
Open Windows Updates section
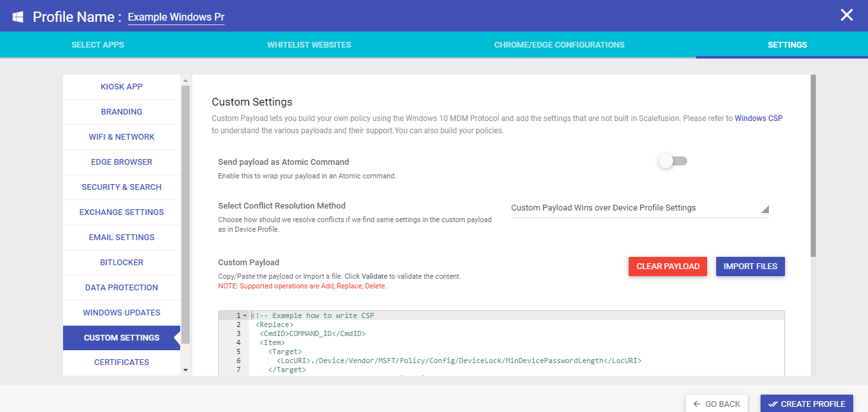point(122,313)
